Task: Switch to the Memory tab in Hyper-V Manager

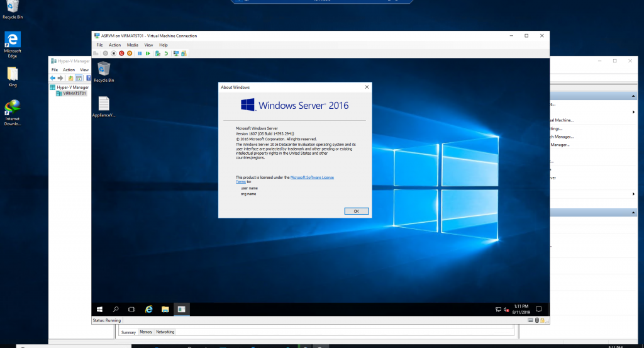Action: (146, 332)
